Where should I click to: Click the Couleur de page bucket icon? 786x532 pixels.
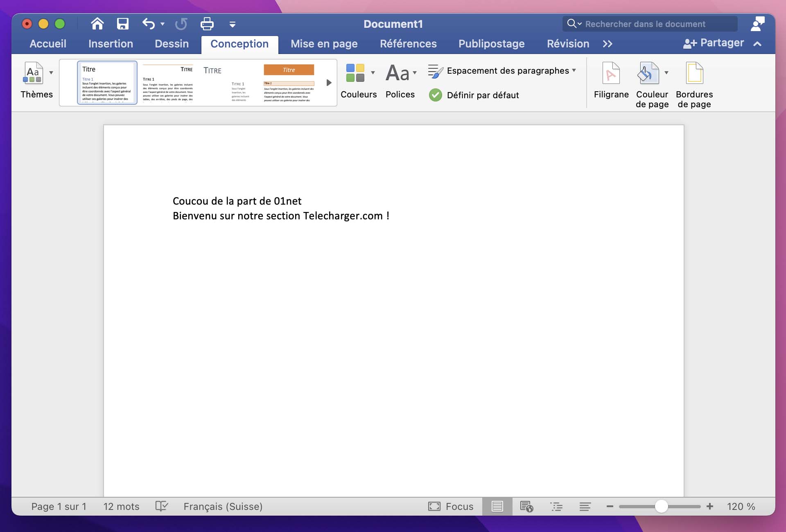tap(648, 73)
